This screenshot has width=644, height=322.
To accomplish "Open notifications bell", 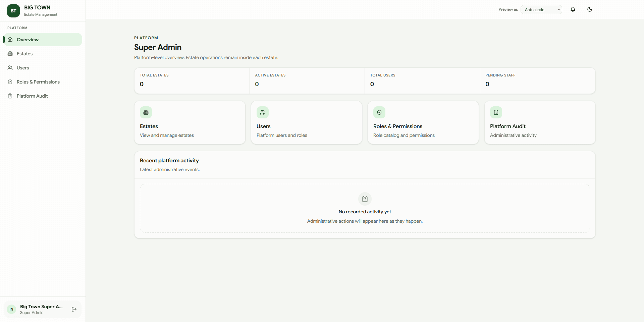I will (573, 9).
